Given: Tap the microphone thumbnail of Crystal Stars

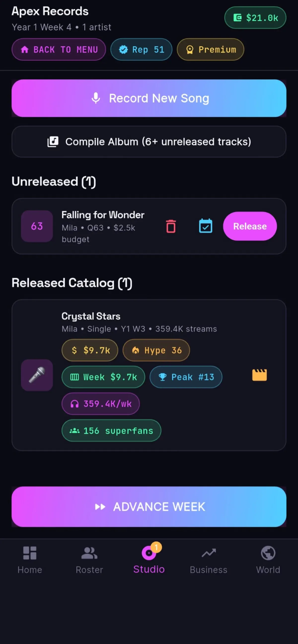Looking at the screenshot, I should (37, 375).
